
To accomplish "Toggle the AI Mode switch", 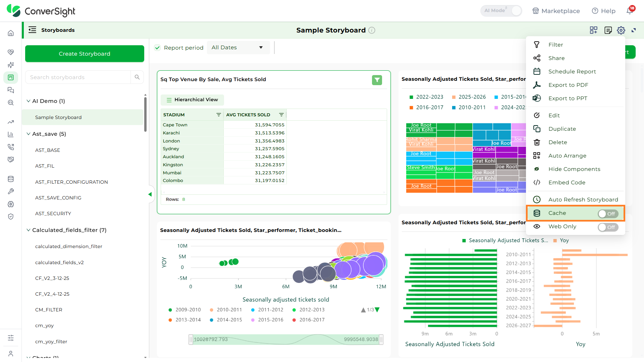I will 501,11.
